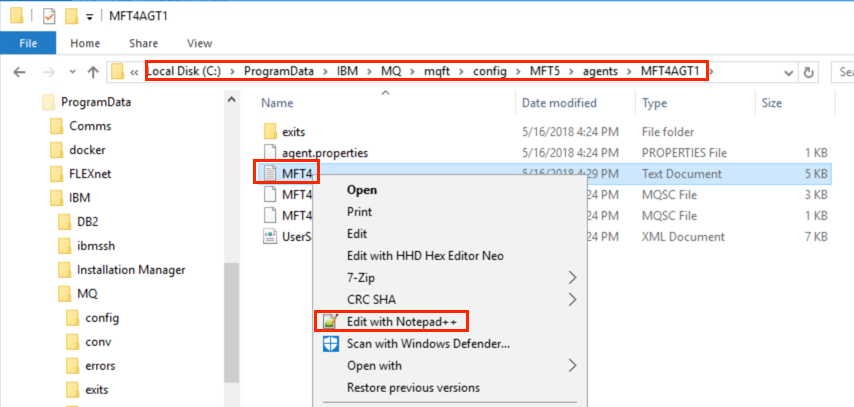Choose Scan with Windows Defender
This screenshot has width=854, height=407.
[428, 344]
